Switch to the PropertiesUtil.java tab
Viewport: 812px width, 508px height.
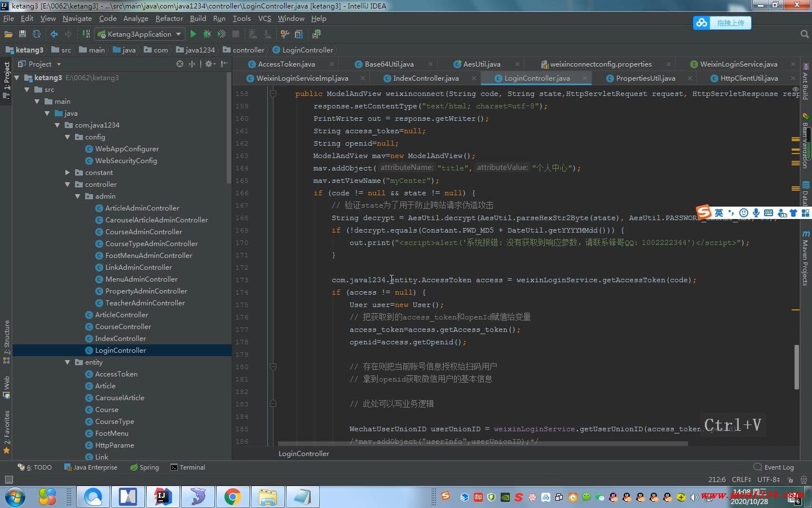[x=646, y=78]
